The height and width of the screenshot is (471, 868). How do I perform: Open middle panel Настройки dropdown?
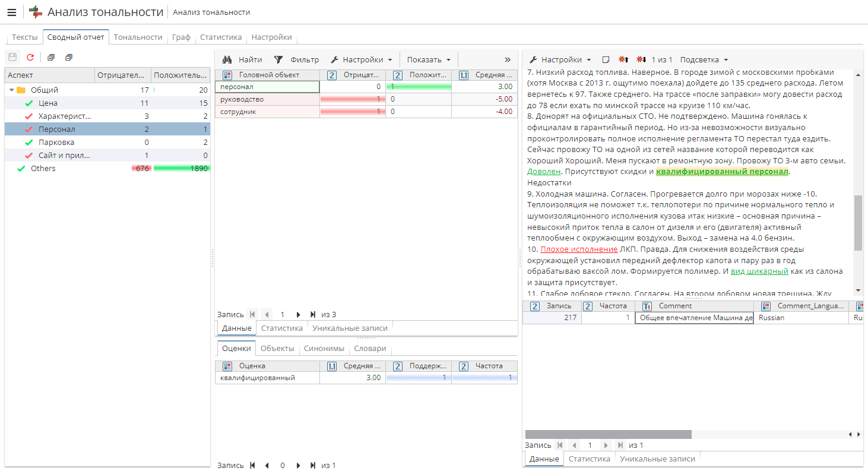coord(361,59)
